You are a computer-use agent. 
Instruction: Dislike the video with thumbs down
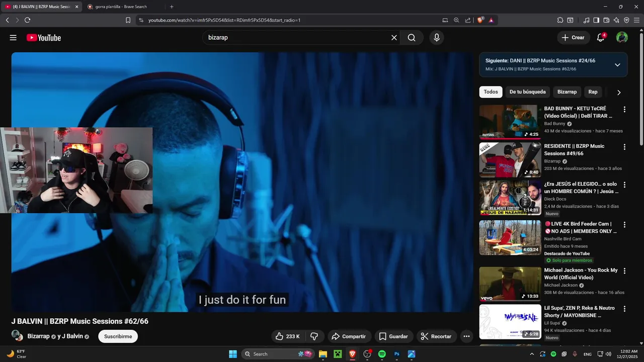314,336
